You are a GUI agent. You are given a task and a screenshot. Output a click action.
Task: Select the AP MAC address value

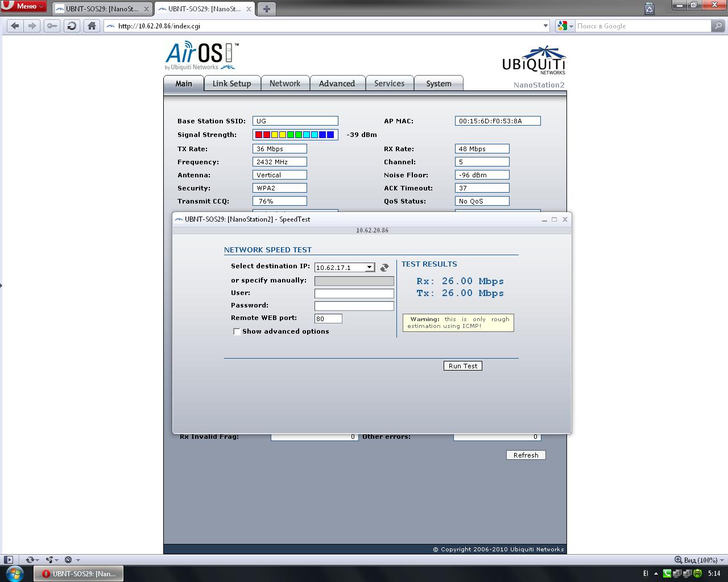(498, 121)
